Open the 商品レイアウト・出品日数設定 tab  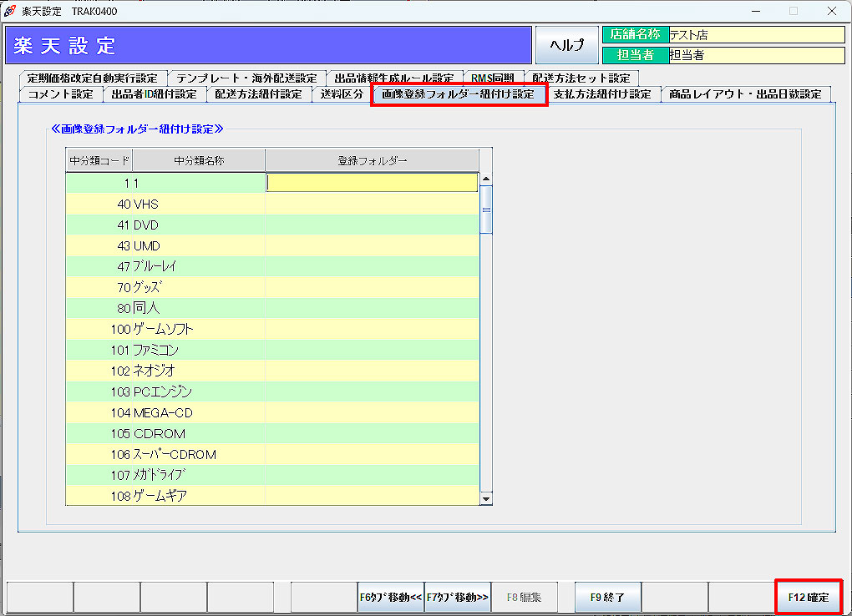[745, 94]
